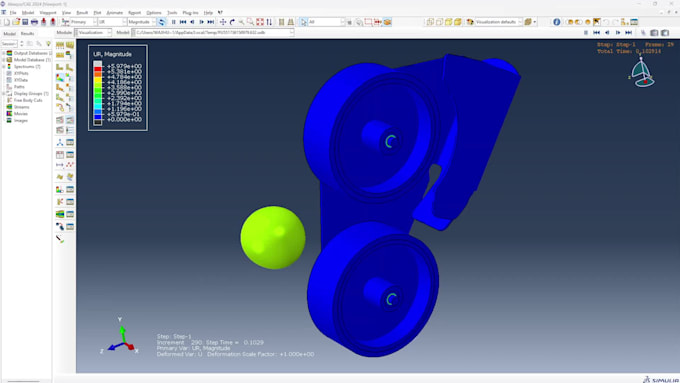Open the UR output variable dropdown
Image resolution: width=680 pixels, height=383 pixels.
(112, 22)
